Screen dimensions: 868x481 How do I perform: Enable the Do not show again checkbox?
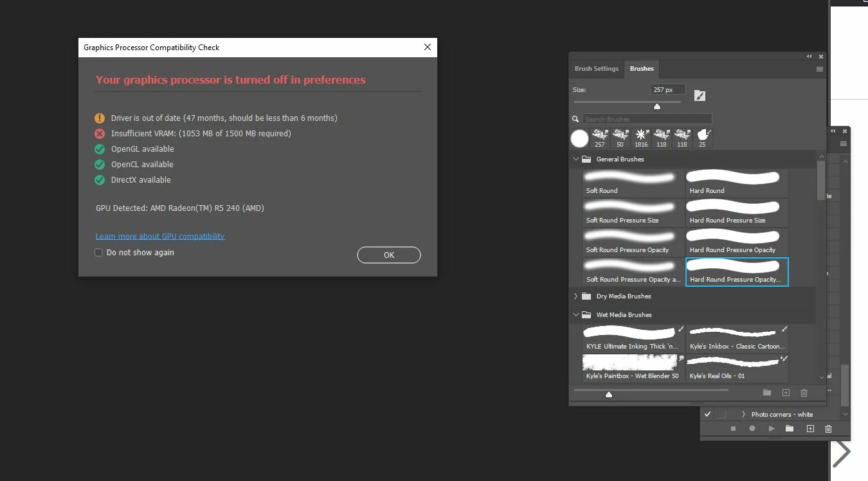98,253
